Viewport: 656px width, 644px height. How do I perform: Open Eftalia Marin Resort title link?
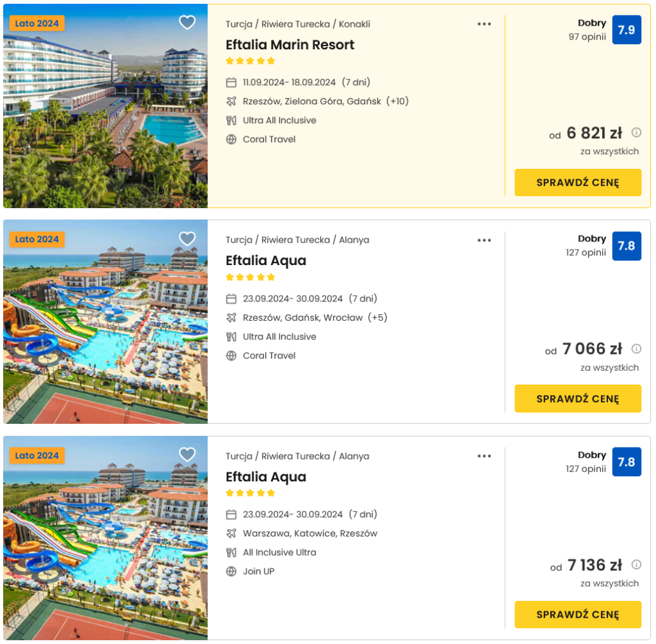(290, 45)
